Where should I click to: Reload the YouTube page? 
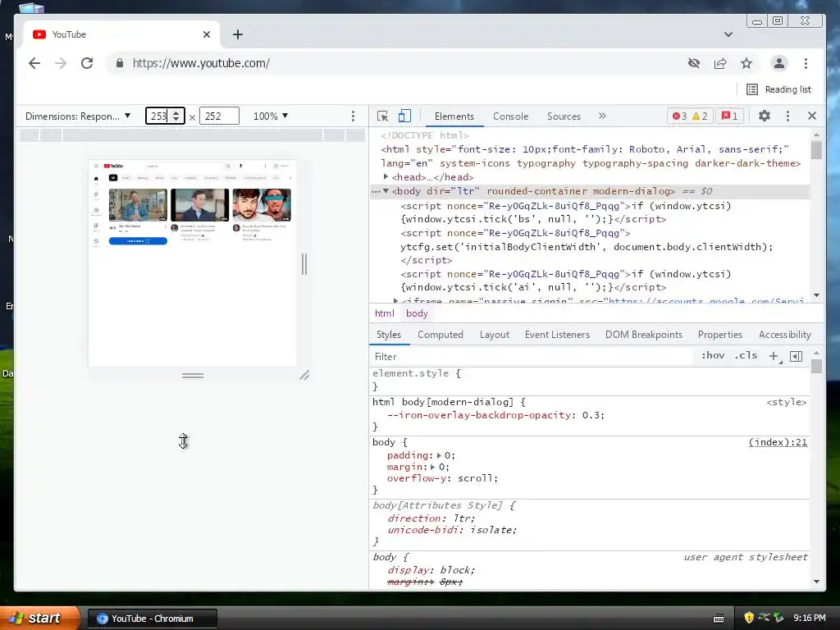point(87,63)
